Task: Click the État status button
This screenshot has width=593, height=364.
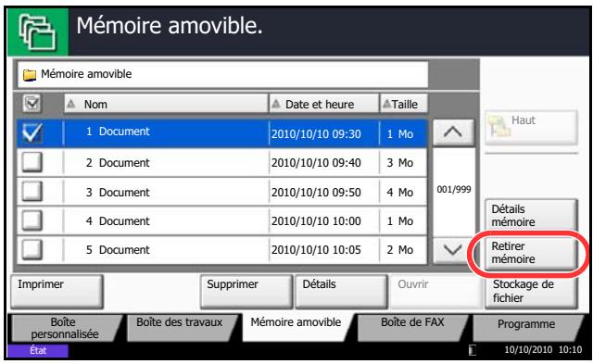Action: (x=38, y=350)
